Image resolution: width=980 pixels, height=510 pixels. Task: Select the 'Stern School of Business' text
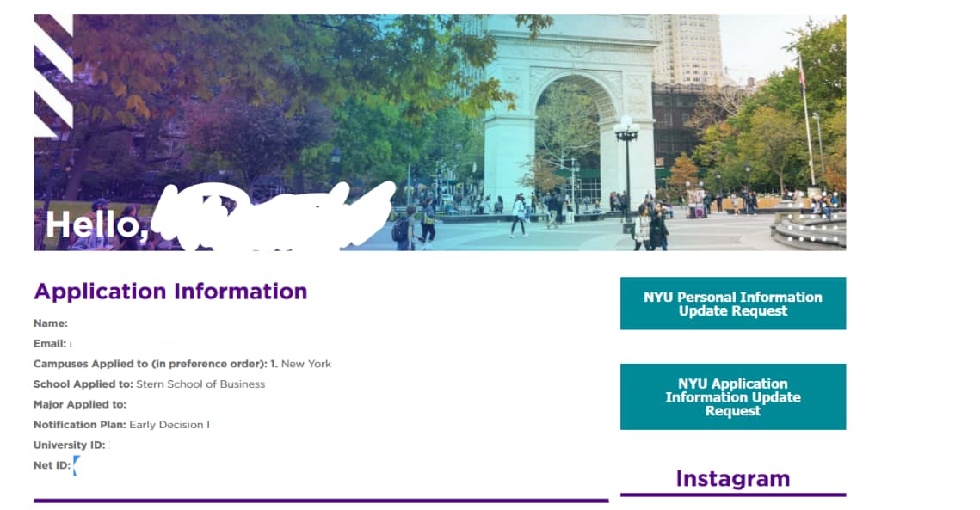tap(200, 384)
